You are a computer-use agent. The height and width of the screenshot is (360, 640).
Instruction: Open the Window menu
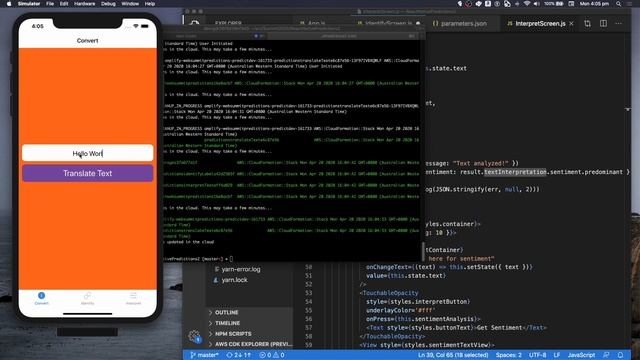tap(130, 4)
